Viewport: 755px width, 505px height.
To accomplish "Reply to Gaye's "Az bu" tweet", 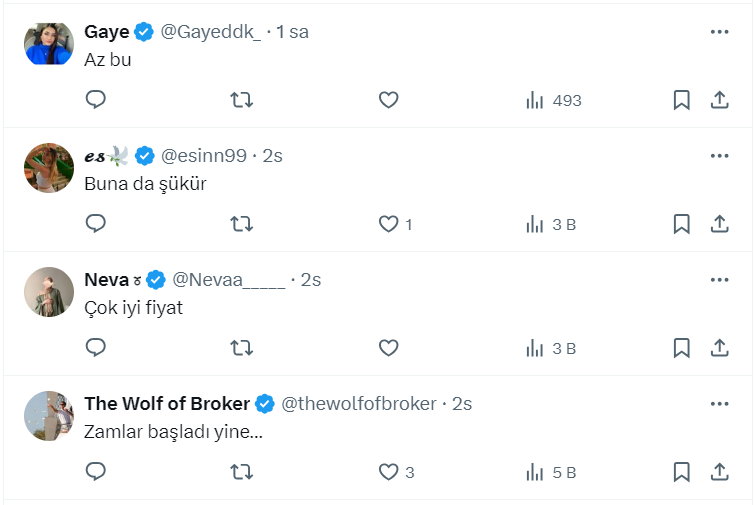I will (x=96, y=100).
